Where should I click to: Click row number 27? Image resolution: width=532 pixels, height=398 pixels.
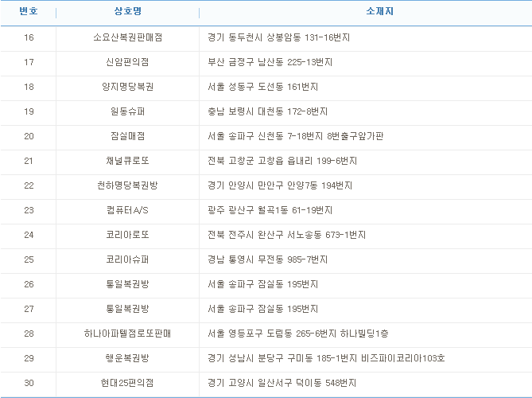point(29,309)
